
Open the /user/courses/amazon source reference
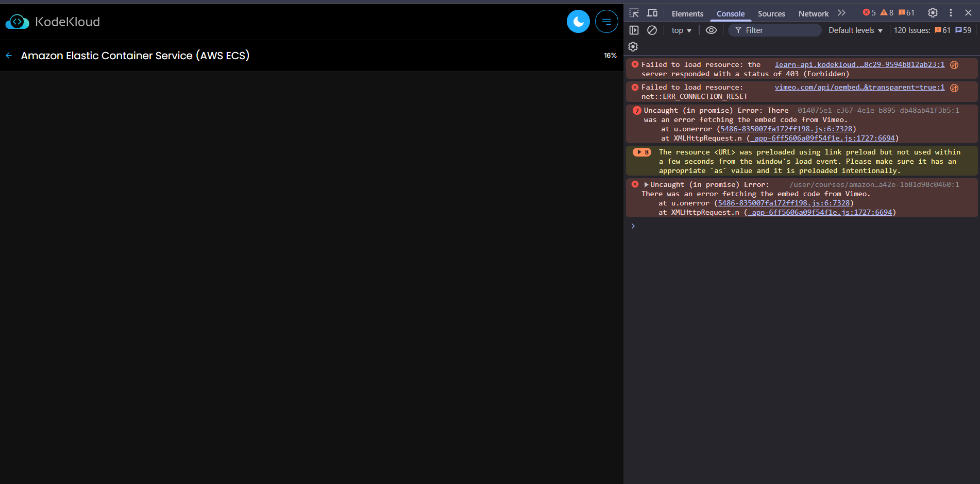pyautogui.click(x=874, y=185)
